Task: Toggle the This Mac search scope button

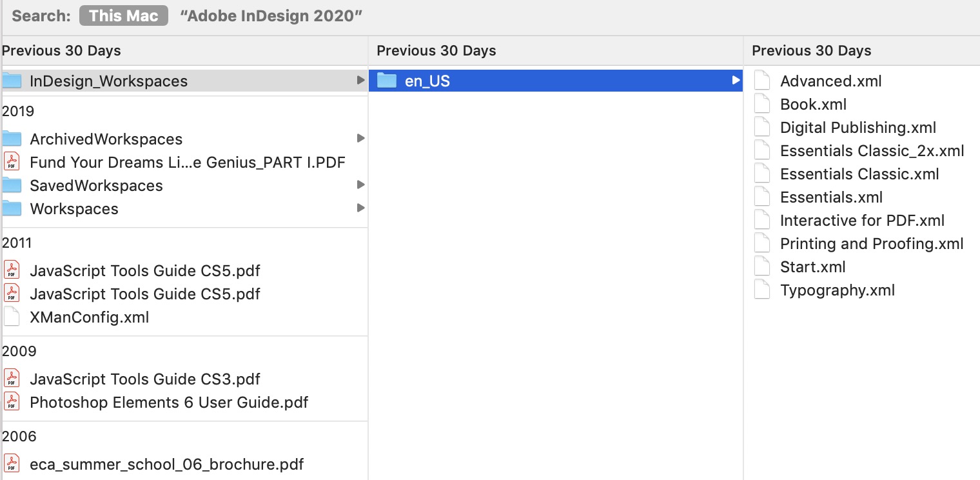Action: (x=123, y=15)
